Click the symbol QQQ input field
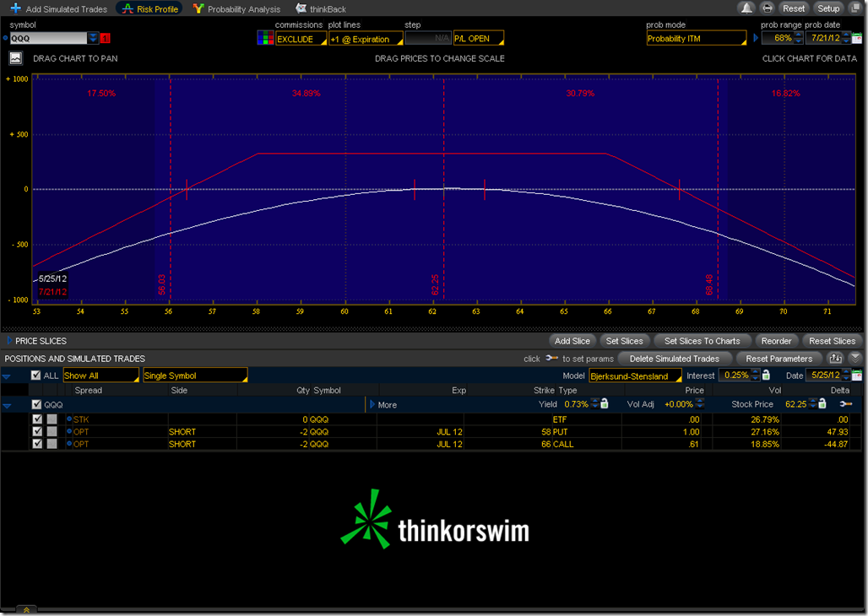868x616 pixels. coord(48,38)
